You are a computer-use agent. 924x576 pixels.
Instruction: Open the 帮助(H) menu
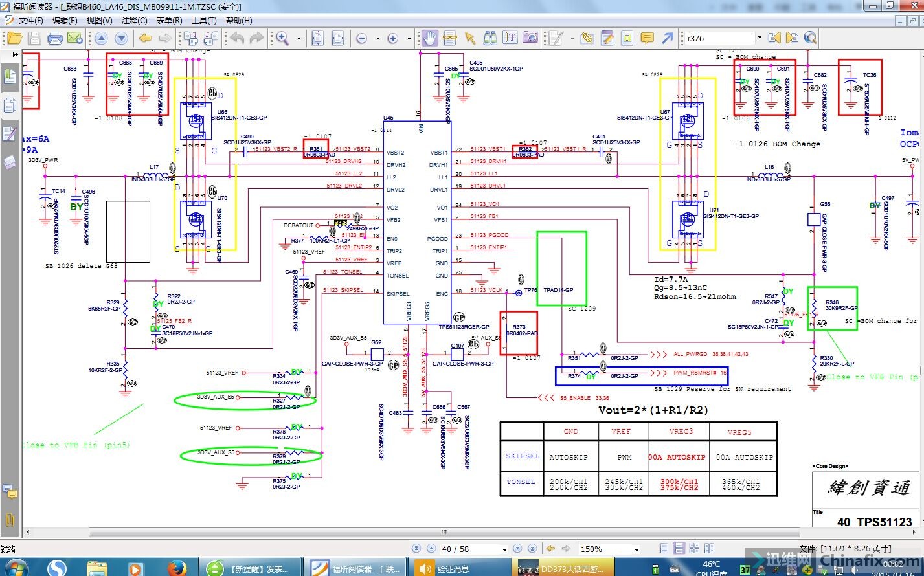pyautogui.click(x=239, y=21)
